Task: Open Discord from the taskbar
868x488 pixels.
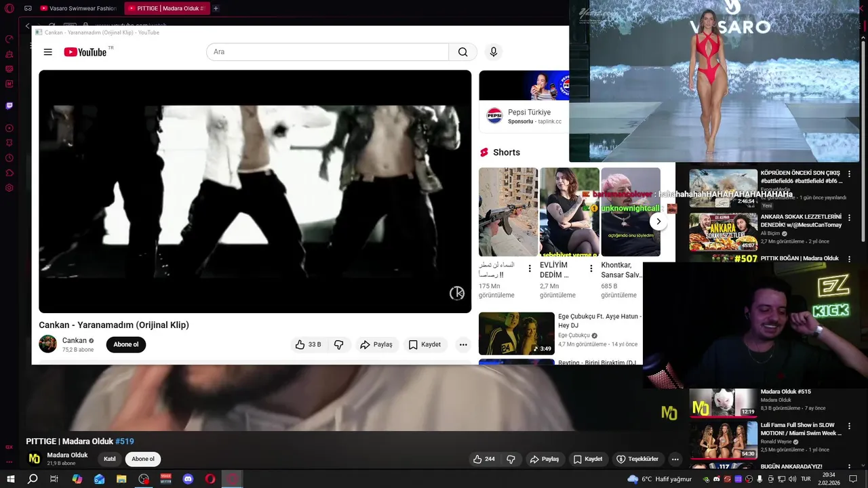Action: 188,479
